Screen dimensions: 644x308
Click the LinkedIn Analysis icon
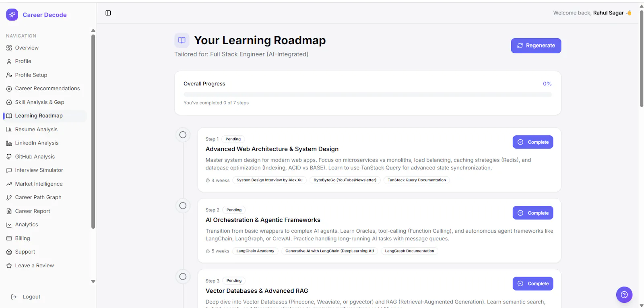point(9,143)
